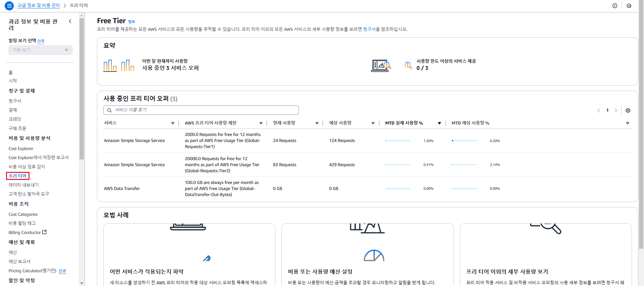Click 1.20% actual usage progress bar
Viewport: 644px width, 286px height.
(x=398, y=141)
